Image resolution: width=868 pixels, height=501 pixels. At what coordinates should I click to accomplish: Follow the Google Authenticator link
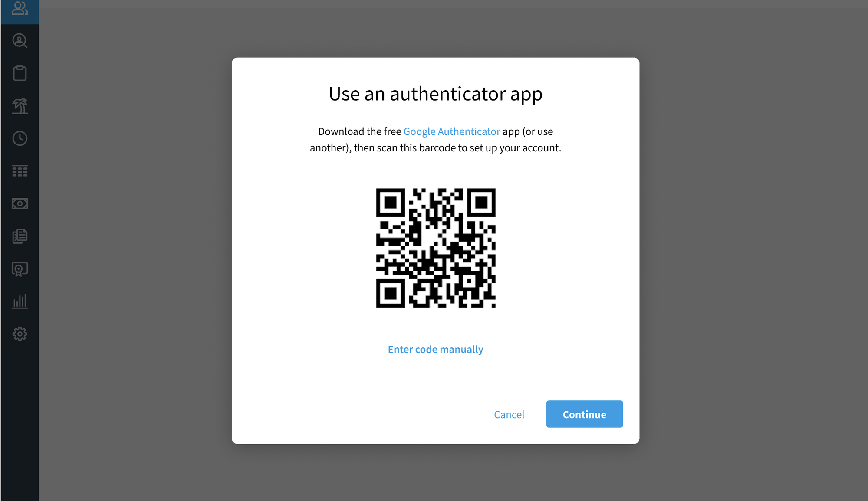[451, 131]
